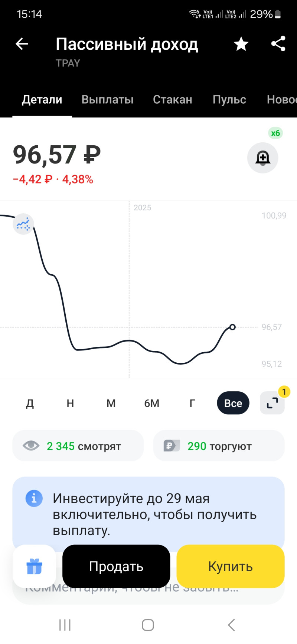Toggle the favorite star icon
The image size is (297, 644).
tap(241, 44)
